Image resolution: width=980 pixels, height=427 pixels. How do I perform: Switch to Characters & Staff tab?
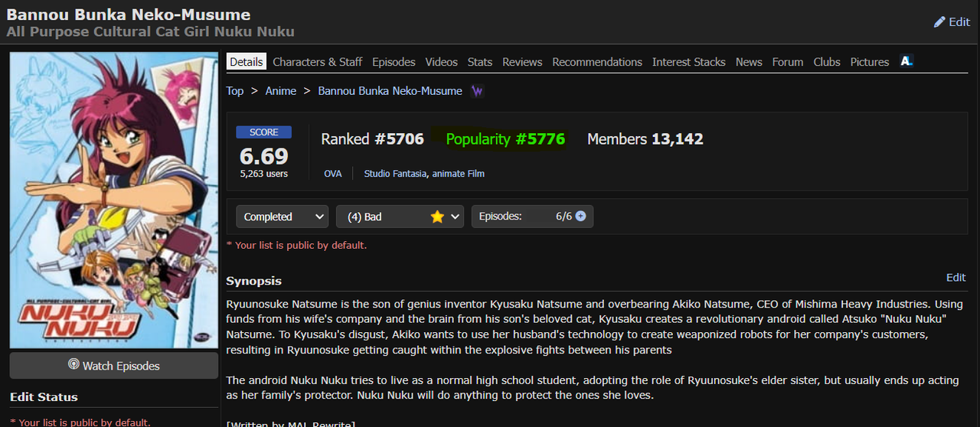coord(318,62)
